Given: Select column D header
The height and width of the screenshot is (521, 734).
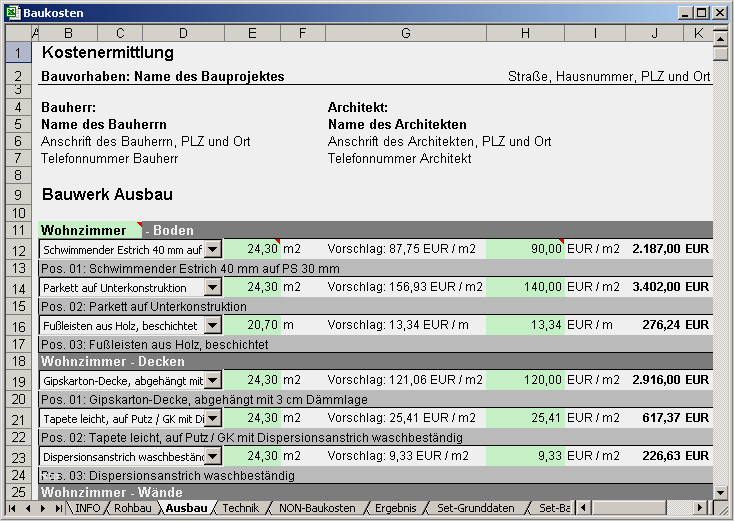Looking at the screenshot, I should click(x=184, y=33).
